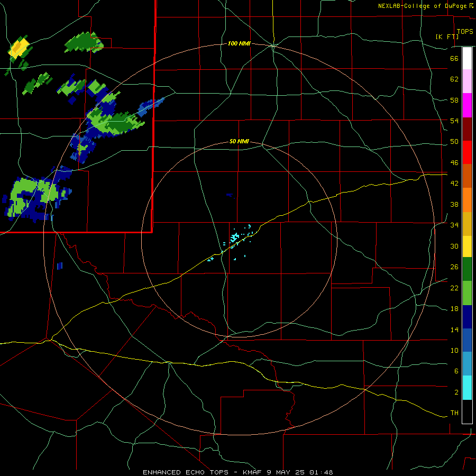Image resolution: width=476 pixels, height=476 pixels.
Task: Click the medium blue legend swatch
Action: click(467, 340)
